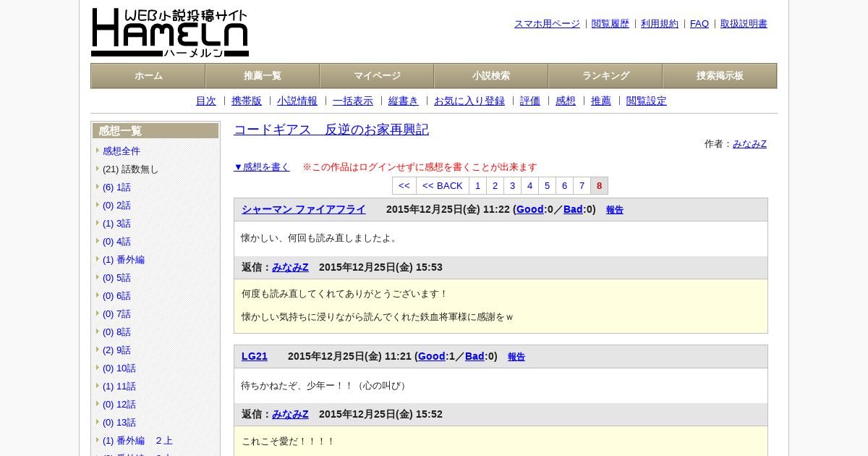This screenshot has width=868, height=456.
Task: Go to comments page 4
Action: pyautogui.click(x=529, y=186)
